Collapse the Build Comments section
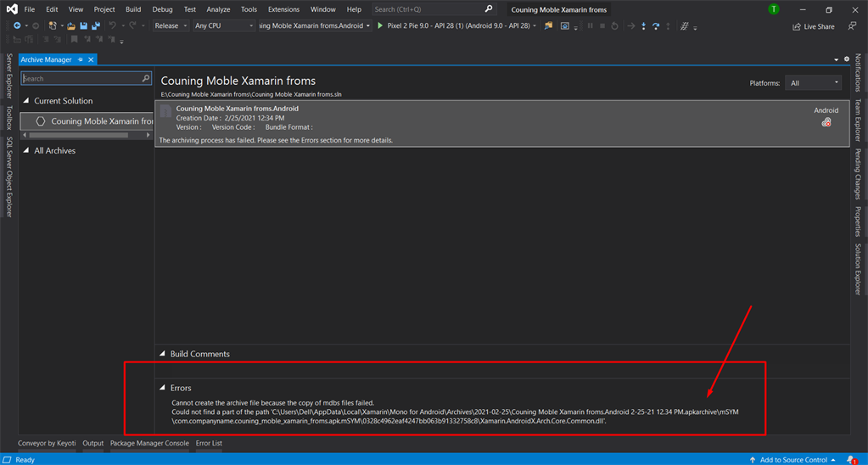 [x=162, y=353]
